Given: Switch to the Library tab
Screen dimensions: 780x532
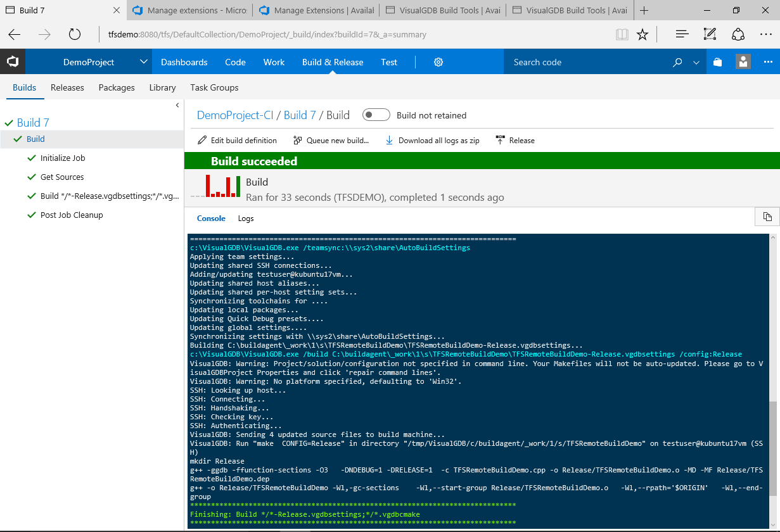Looking at the screenshot, I should pos(162,87).
